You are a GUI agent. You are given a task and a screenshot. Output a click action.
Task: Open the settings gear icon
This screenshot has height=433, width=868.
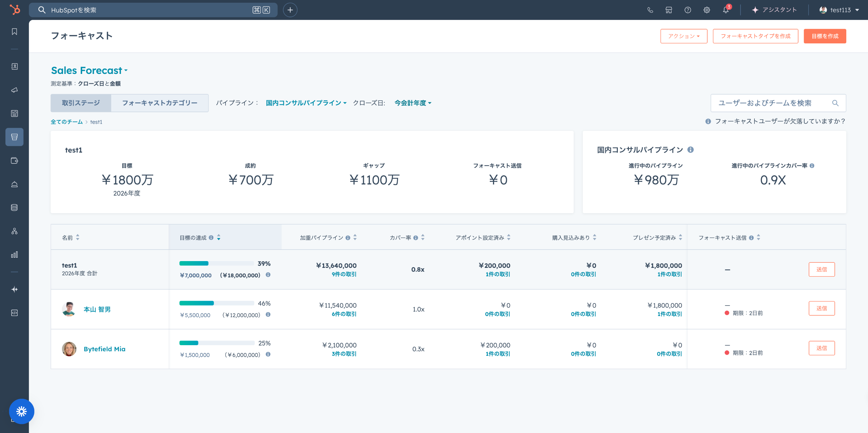point(707,10)
